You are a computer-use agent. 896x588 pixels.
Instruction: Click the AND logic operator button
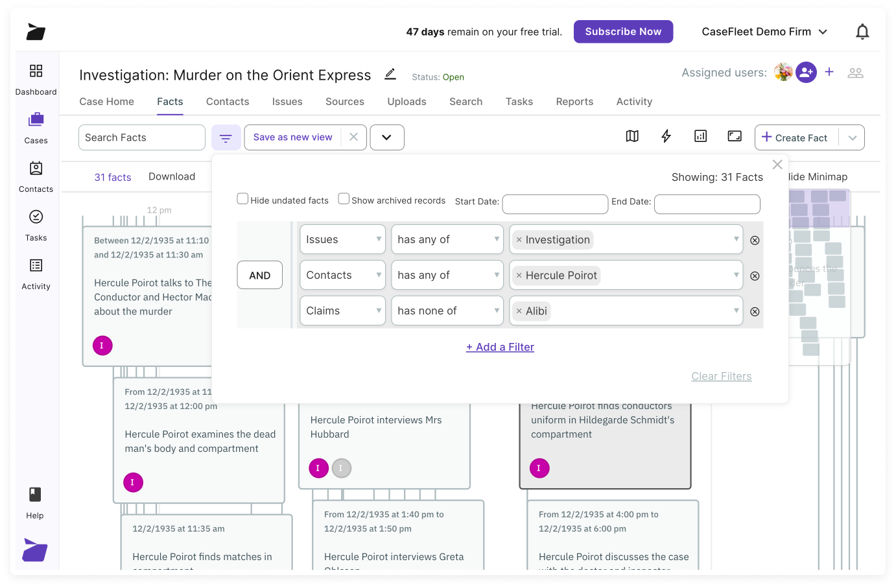(x=259, y=275)
